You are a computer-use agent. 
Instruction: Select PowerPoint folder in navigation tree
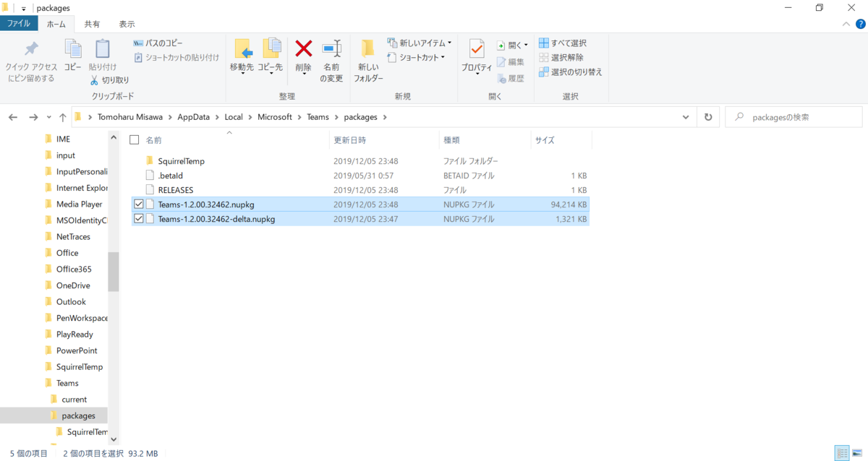[x=77, y=350]
